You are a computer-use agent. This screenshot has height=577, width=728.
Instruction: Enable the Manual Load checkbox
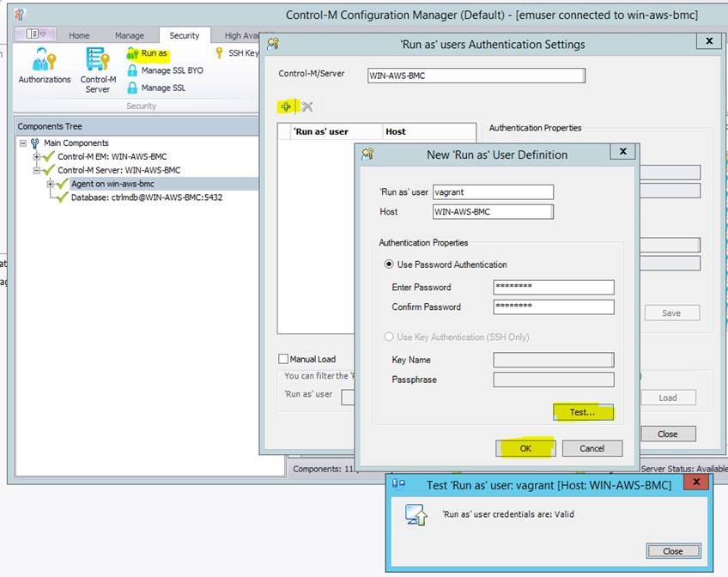click(x=283, y=359)
